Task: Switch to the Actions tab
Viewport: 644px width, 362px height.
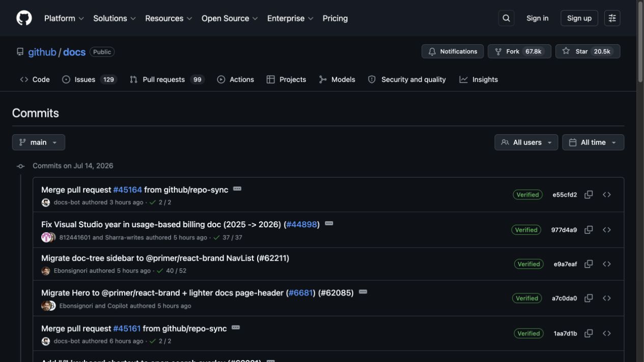Action: 236,79
